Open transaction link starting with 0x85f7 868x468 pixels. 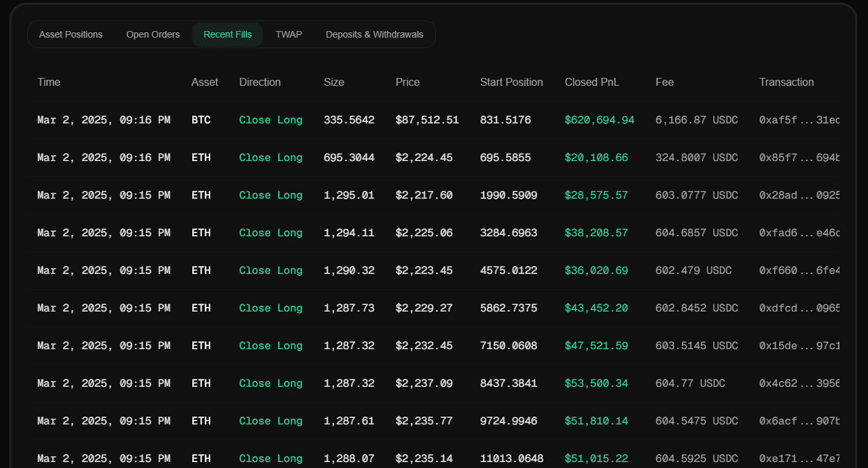799,158
